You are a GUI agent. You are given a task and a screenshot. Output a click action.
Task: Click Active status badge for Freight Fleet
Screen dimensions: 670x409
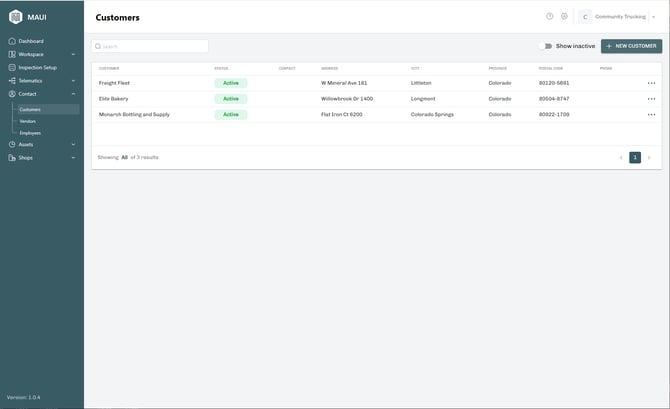coord(231,83)
